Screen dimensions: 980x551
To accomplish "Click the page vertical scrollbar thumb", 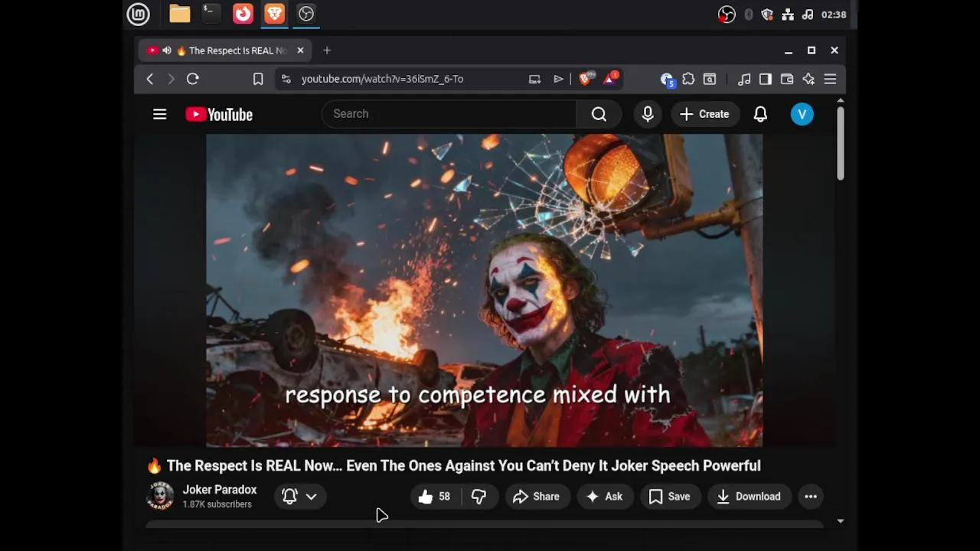I will (840, 144).
